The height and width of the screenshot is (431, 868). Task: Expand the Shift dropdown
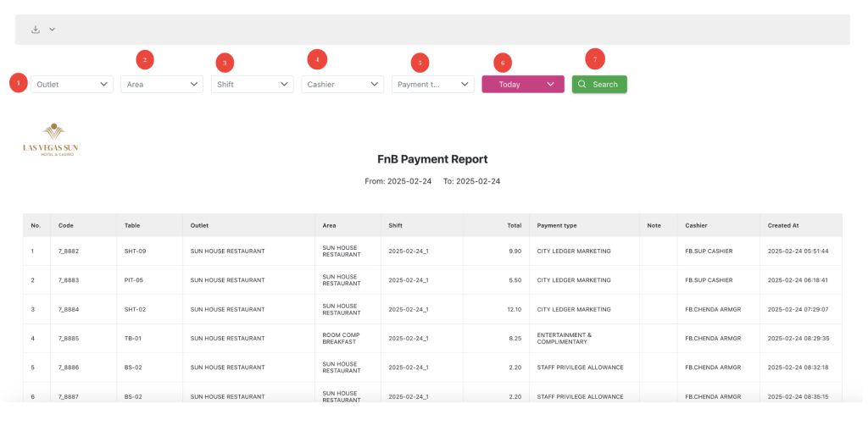[x=252, y=84]
